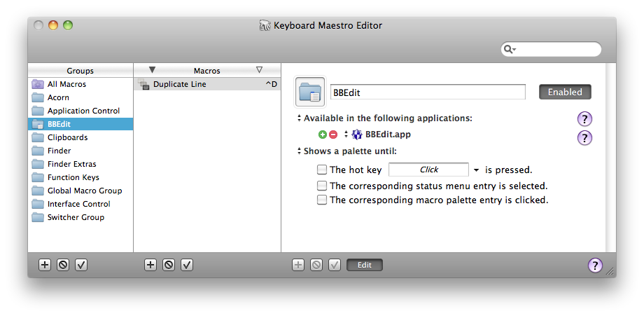Image resolution: width=644 pixels, height=316 pixels.
Task: Click the BBEdit group folder icon button
Action: pyautogui.click(x=310, y=92)
